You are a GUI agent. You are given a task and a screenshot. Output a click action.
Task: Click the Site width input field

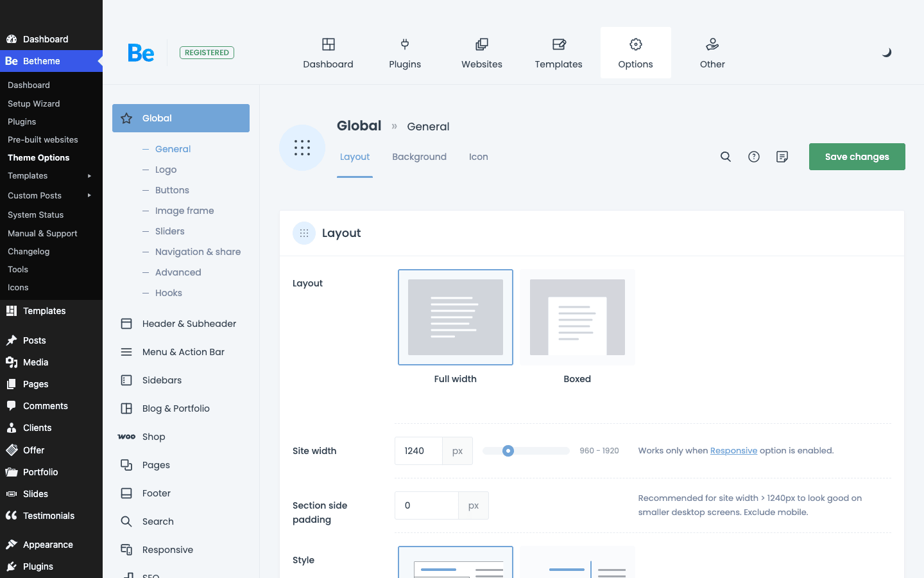coord(418,451)
